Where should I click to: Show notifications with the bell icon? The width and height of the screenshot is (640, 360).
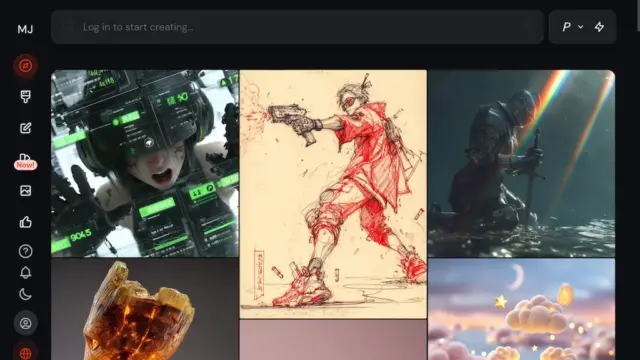(25, 273)
